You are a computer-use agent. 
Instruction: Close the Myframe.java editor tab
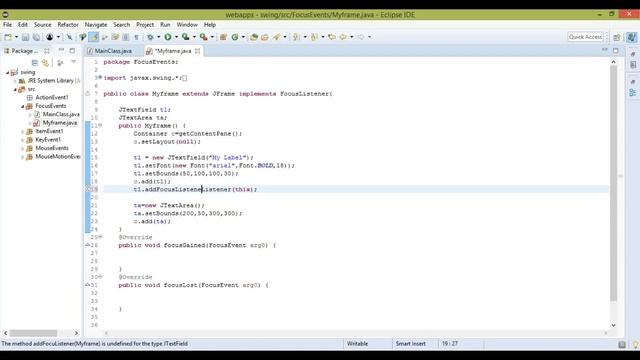click(x=198, y=51)
